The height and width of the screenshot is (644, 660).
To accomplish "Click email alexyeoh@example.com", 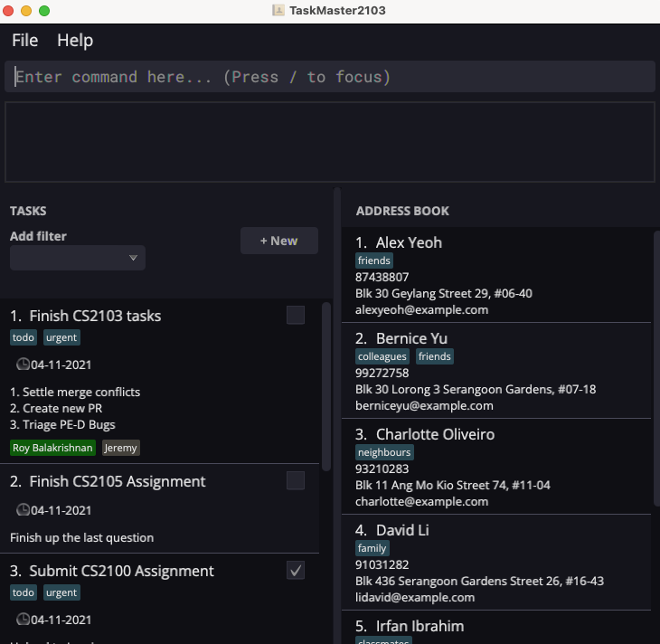I will [x=421, y=310].
